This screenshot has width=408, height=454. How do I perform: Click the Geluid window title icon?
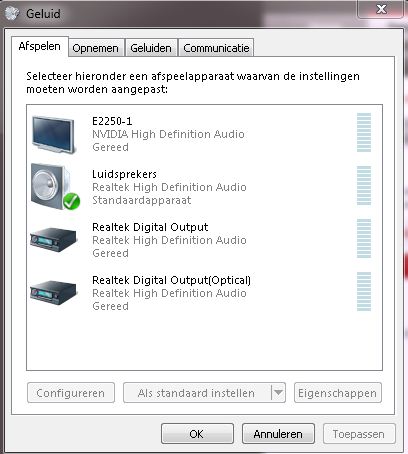coord(13,14)
